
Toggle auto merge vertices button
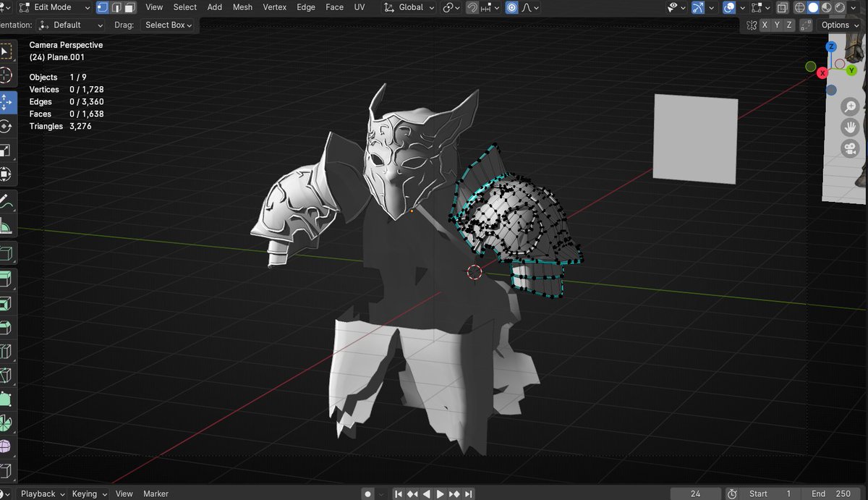tap(806, 25)
